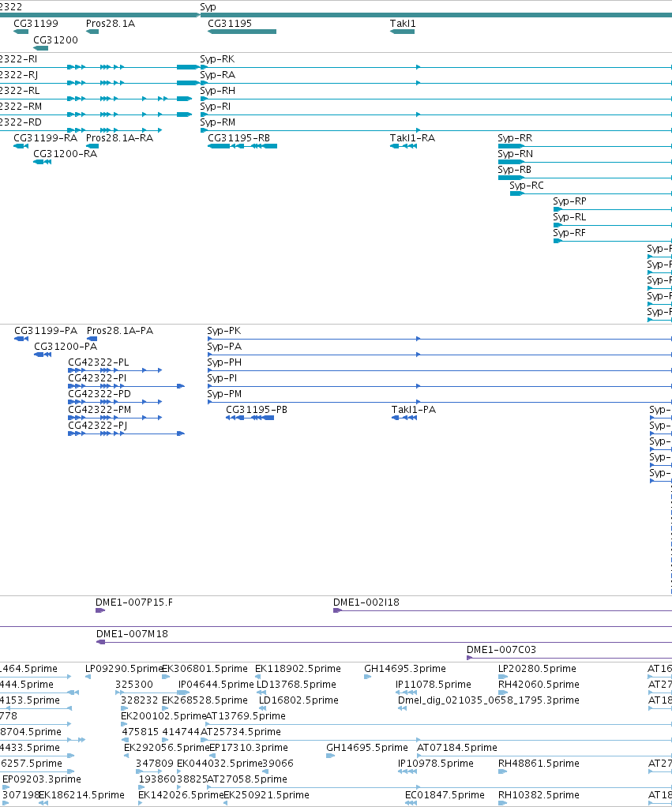672x807 pixels.
Task: Click the CG42322-PJ protein label
Action: (98, 425)
